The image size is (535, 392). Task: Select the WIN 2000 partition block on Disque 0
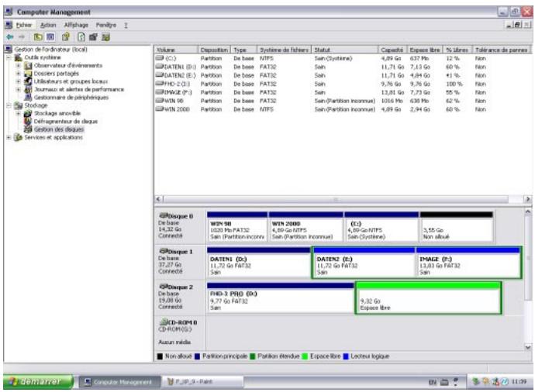tap(305, 227)
